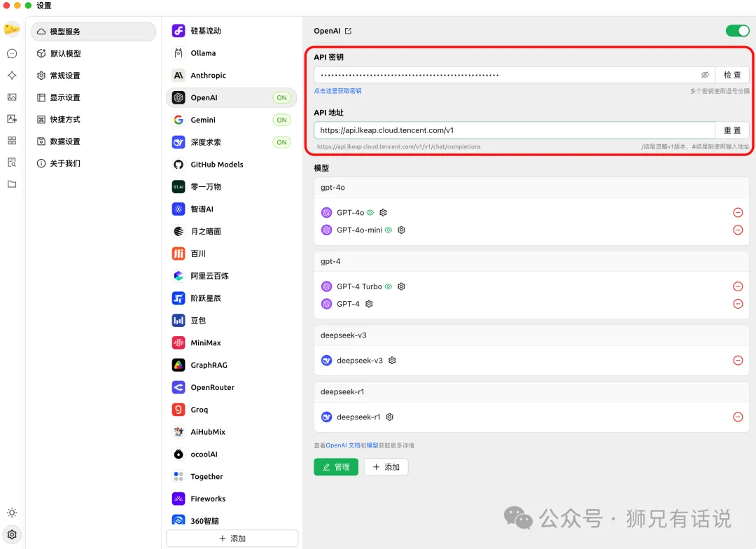
Task: Select Gemini provider
Action: (232, 120)
